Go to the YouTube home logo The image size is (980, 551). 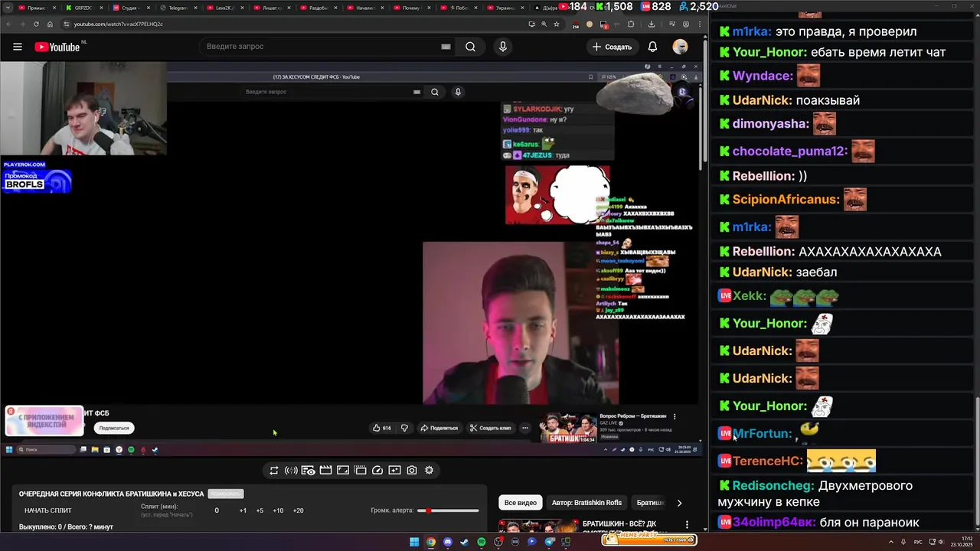(57, 47)
